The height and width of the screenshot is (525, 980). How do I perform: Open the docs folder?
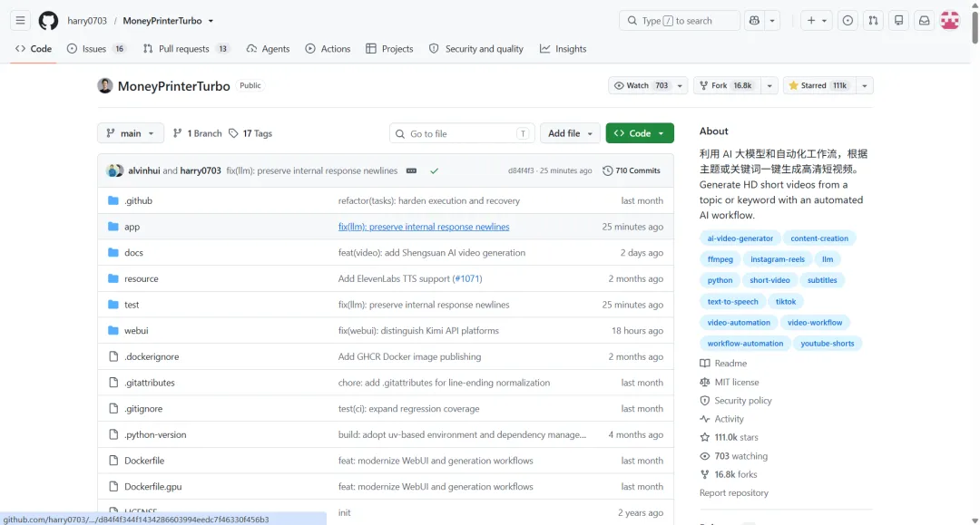coord(133,253)
